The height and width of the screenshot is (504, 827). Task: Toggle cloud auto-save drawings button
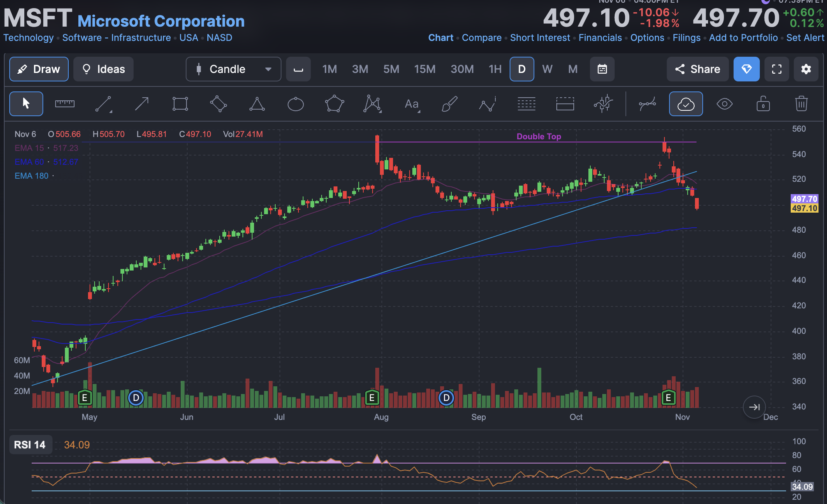686,104
